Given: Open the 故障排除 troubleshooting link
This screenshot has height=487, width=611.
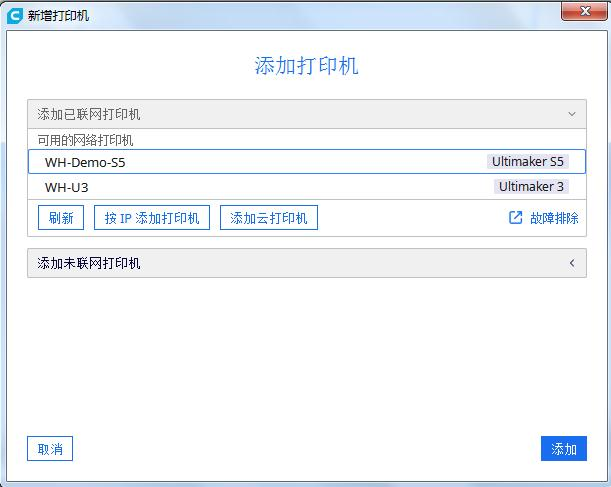Looking at the screenshot, I should coord(554,218).
